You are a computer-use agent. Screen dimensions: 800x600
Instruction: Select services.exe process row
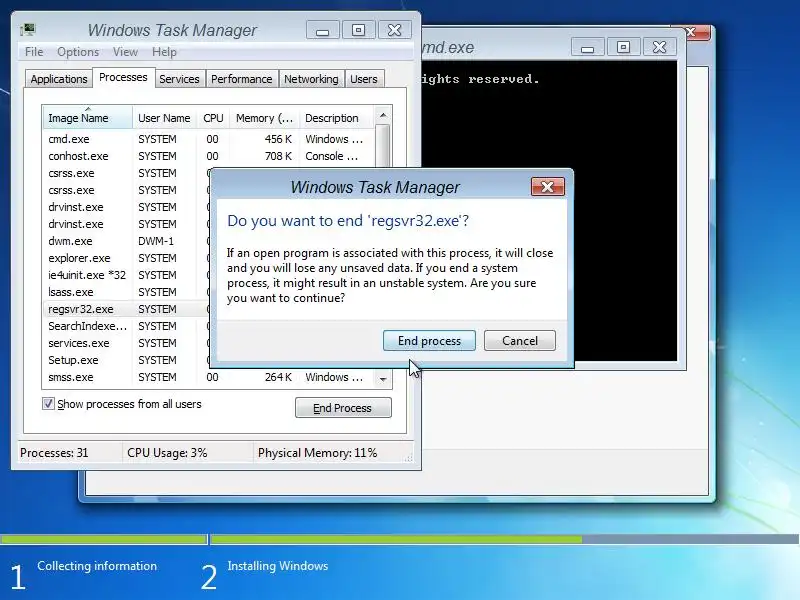[127, 343]
